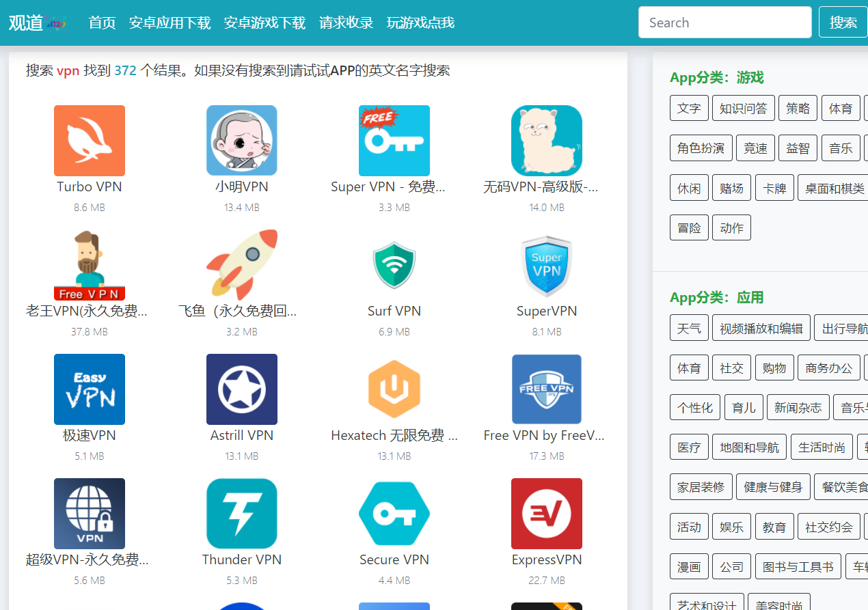This screenshot has width=868, height=610.
Task: Choose the 社交约会 category tag
Action: [829, 527]
